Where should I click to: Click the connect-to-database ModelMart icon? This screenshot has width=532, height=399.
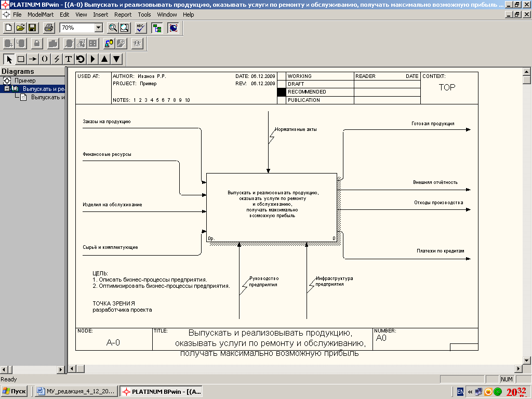(109, 44)
